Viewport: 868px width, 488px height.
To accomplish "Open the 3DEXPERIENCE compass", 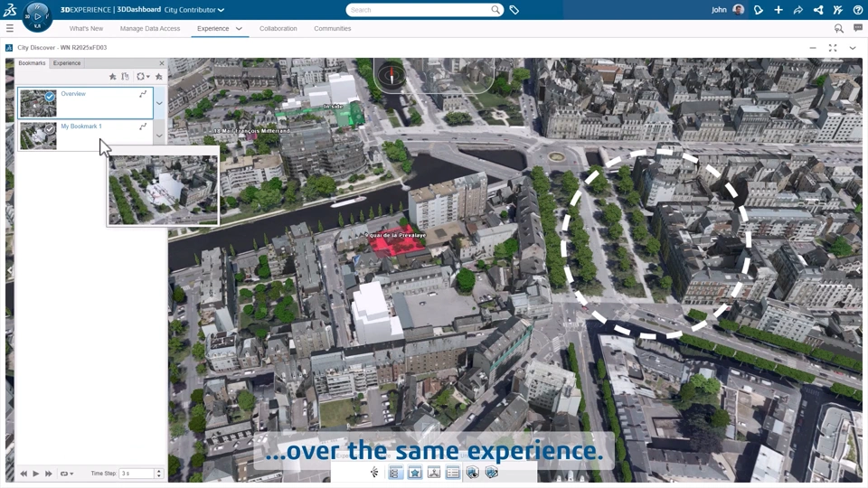I will [x=37, y=16].
